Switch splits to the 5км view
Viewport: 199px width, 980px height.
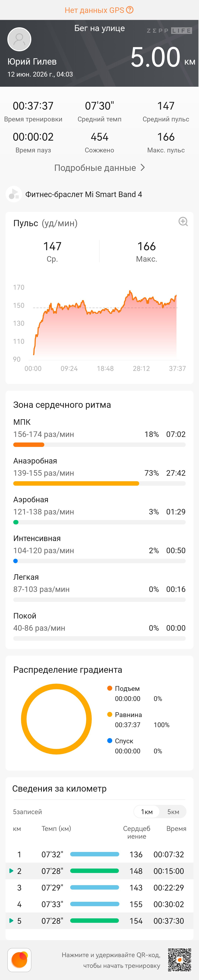click(x=173, y=812)
